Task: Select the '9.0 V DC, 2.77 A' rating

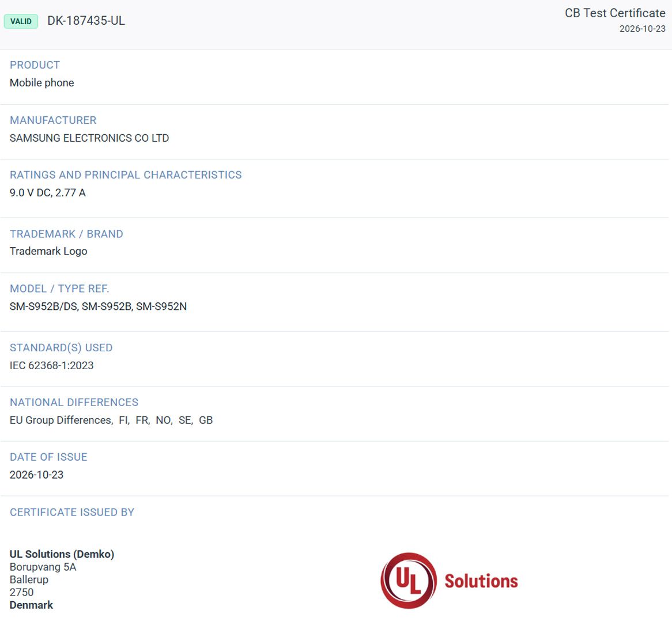Action: tap(48, 193)
